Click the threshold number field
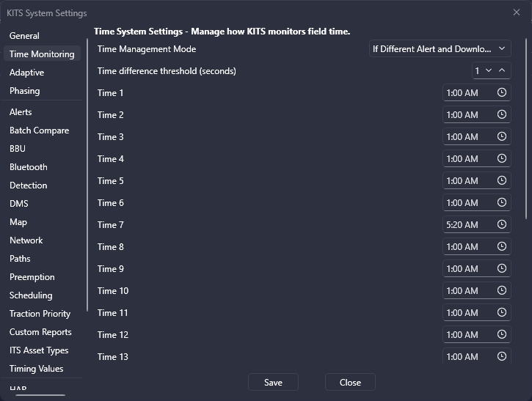 (478, 70)
